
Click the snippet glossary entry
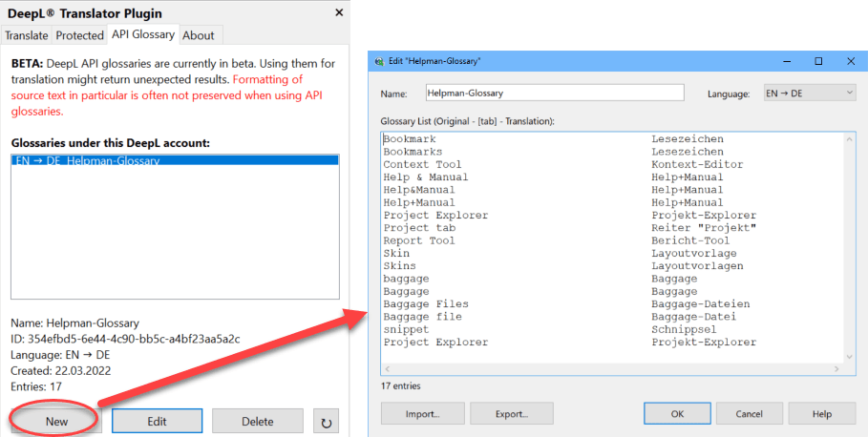(407, 330)
